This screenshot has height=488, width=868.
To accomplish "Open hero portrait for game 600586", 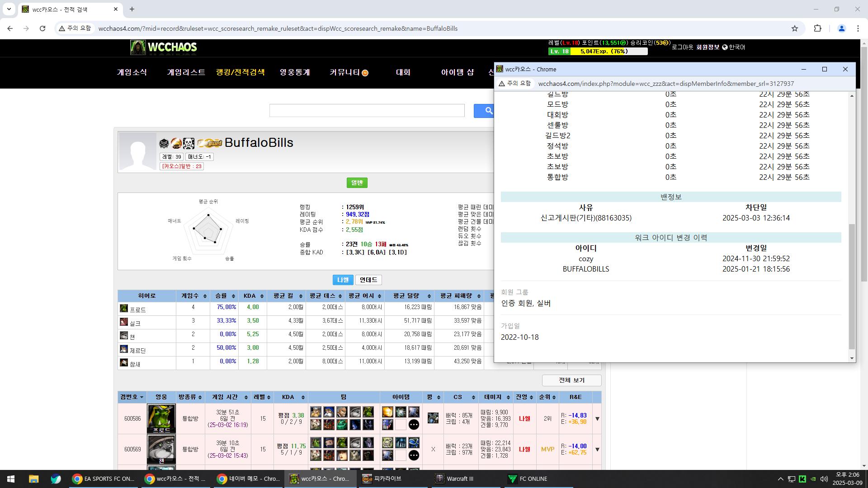I will coord(161,418).
